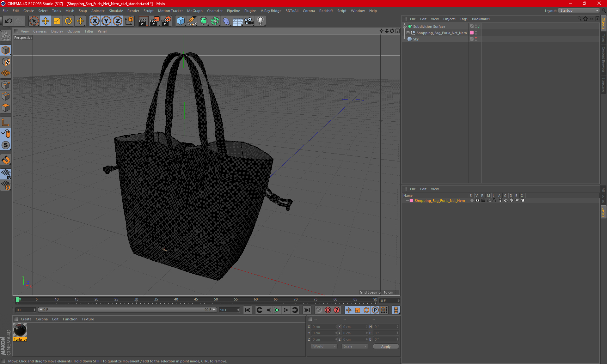Add a Light object
This screenshot has height=364, width=607.
pos(261,21)
